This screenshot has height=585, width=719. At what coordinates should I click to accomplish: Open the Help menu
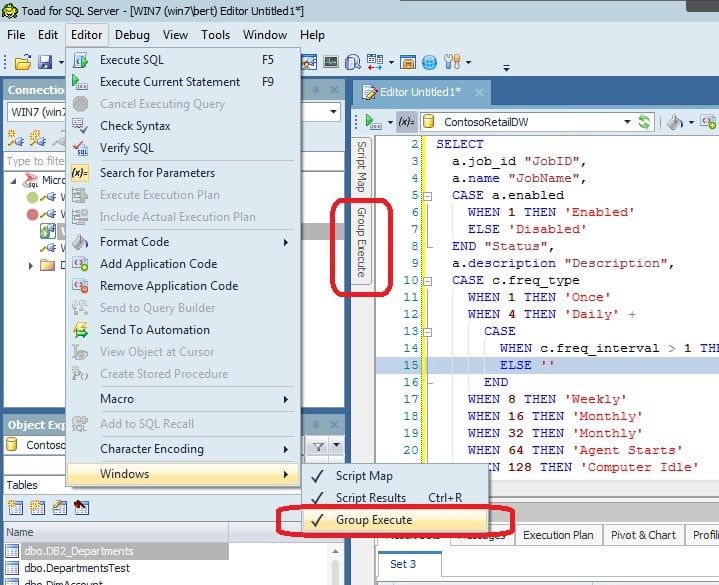[x=312, y=35]
